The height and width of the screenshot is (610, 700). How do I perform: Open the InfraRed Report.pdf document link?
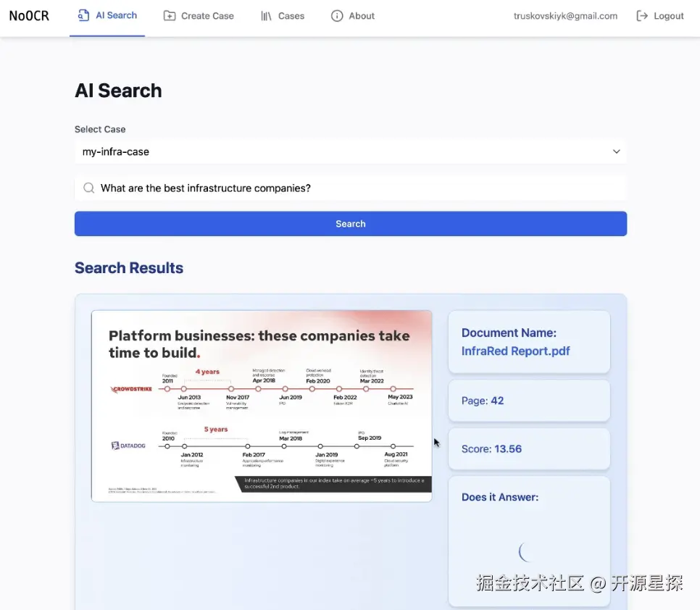point(514,351)
